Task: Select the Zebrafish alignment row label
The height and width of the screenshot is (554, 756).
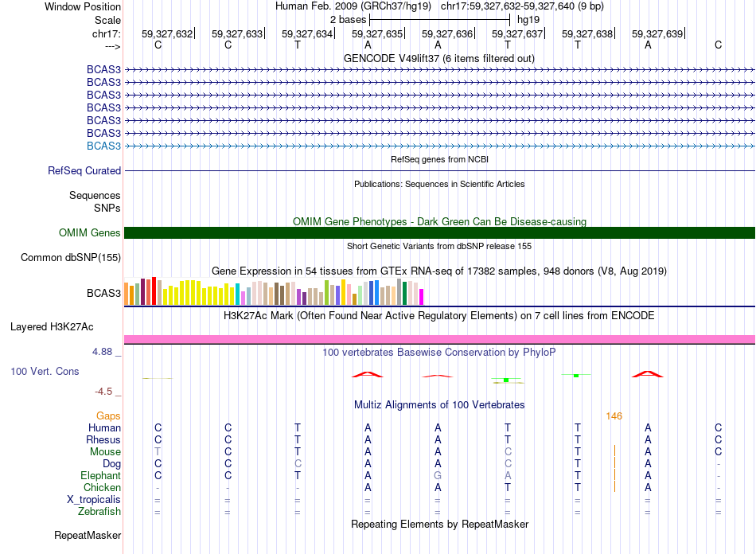Action: (99, 511)
